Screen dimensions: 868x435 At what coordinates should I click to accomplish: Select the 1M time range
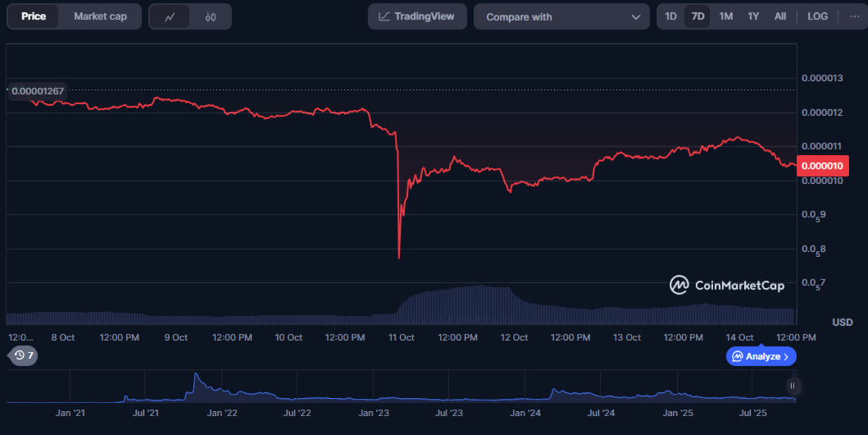click(x=726, y=16)
